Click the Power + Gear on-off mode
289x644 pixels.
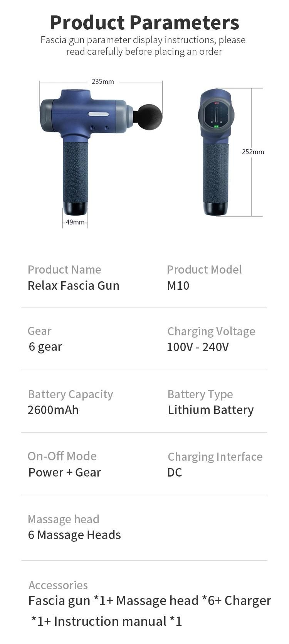point(65,472)
